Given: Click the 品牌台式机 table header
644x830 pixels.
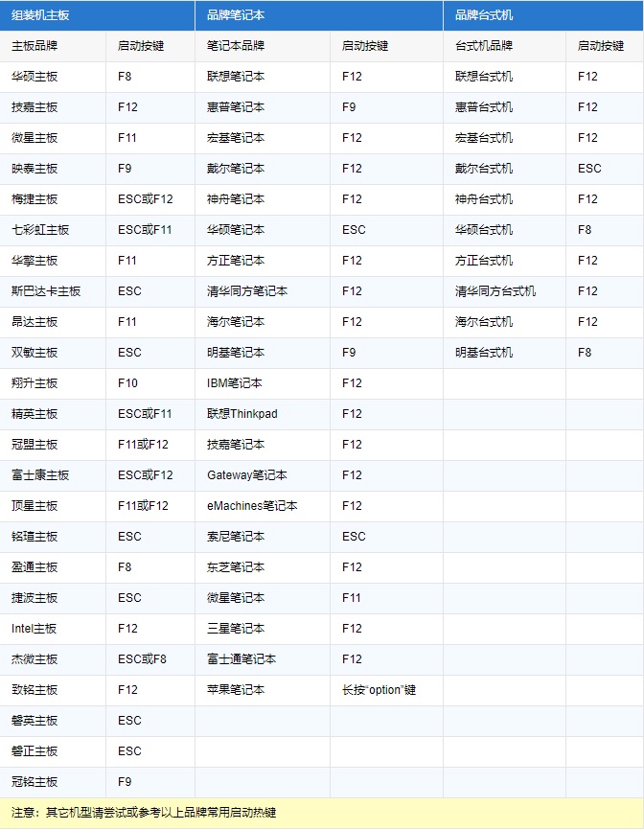Looking at the screenshot, I should click(484, 15).
